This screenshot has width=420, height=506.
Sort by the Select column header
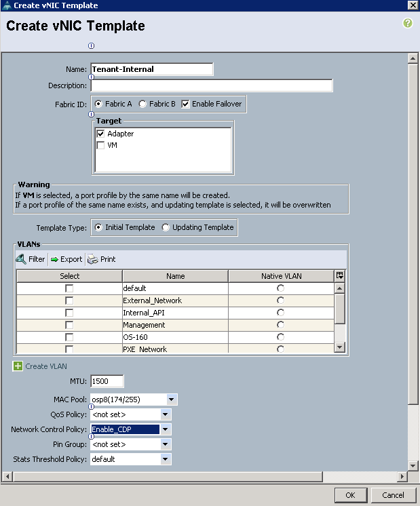pyautogui.click(x=69, y=276)
